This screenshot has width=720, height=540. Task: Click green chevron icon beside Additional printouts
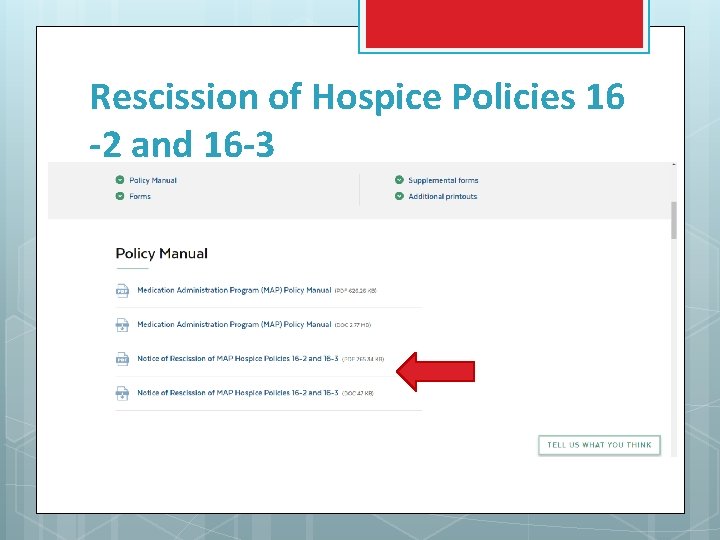(399, 196)
